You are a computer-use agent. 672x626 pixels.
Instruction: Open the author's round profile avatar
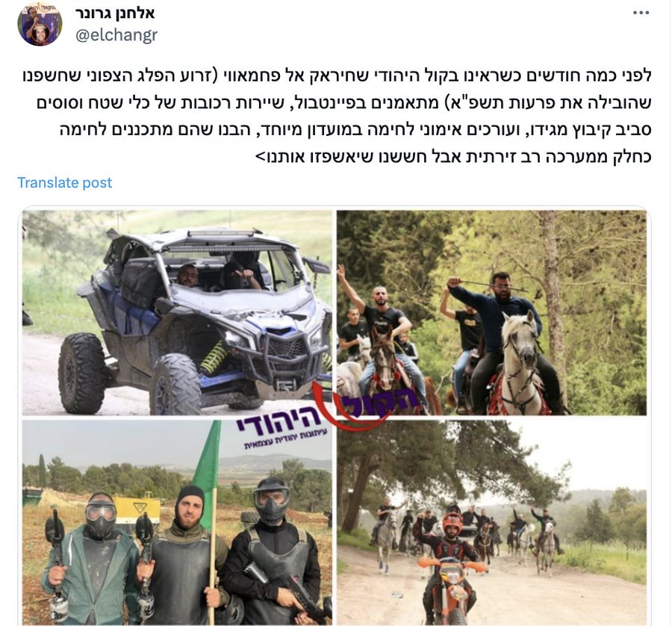(x=40, y=24)
